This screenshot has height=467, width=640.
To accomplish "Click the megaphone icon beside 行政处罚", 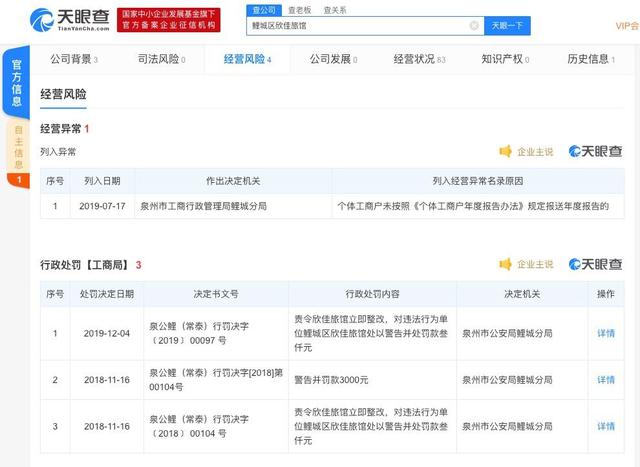I will [506, 264].
